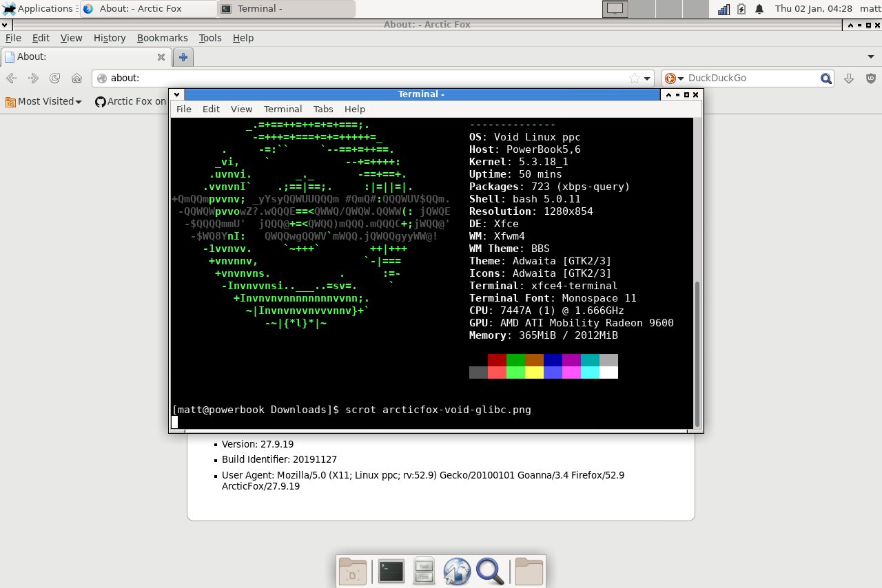Reload the current page in Arctic Fox
Image resolution: width=882 pixels, height=588 pixels.
click(55, 78)
